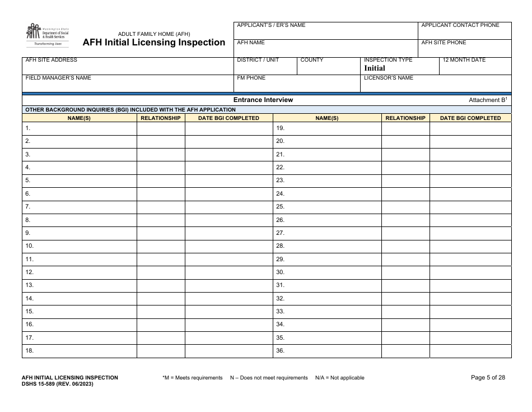
Task: Click the AFH Site Phone field
Action: (x=465, y=47)
